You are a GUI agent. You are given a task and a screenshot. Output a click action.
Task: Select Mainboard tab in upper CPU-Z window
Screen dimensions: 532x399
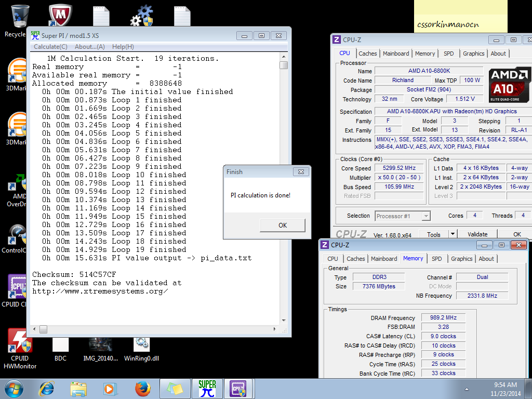point(396,54)
